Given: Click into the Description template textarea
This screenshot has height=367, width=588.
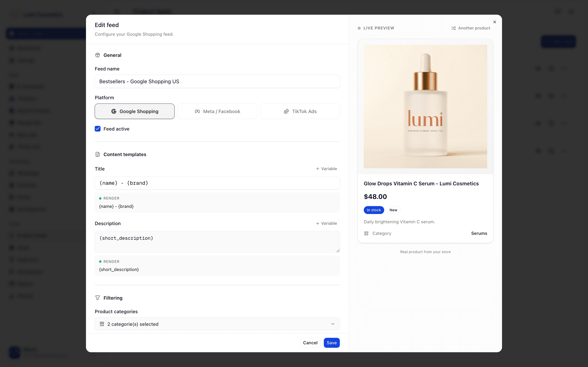Looking at the screenshot, I should 217,242.
